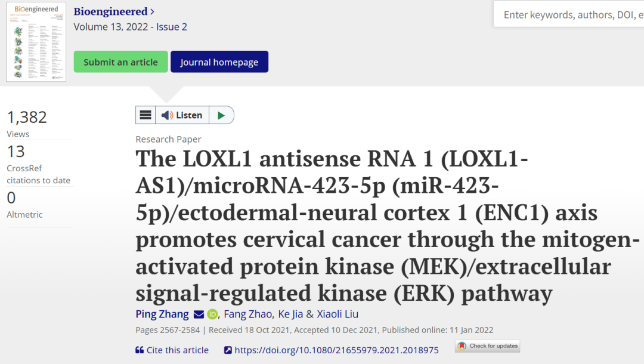Open Ping Zhang's email envelope icon
Viewport: 644px width, 364px height.
pos(199,314)
